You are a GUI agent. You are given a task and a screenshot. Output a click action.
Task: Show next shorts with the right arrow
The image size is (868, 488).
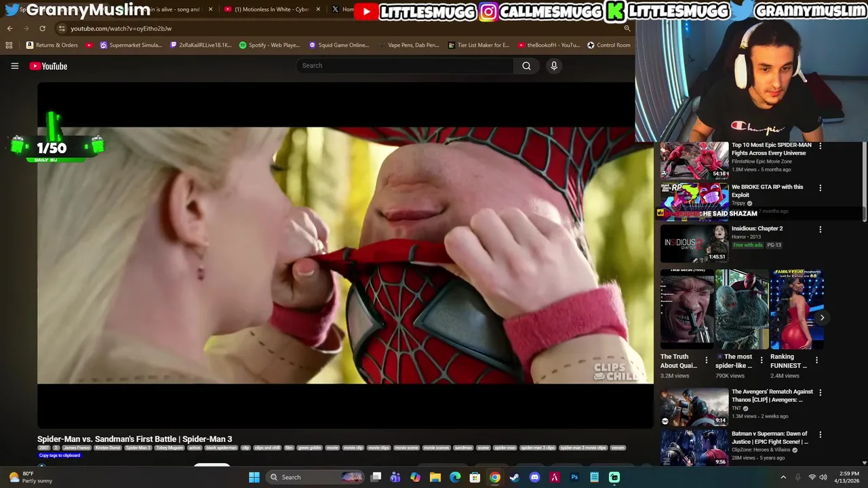(822, 317)
